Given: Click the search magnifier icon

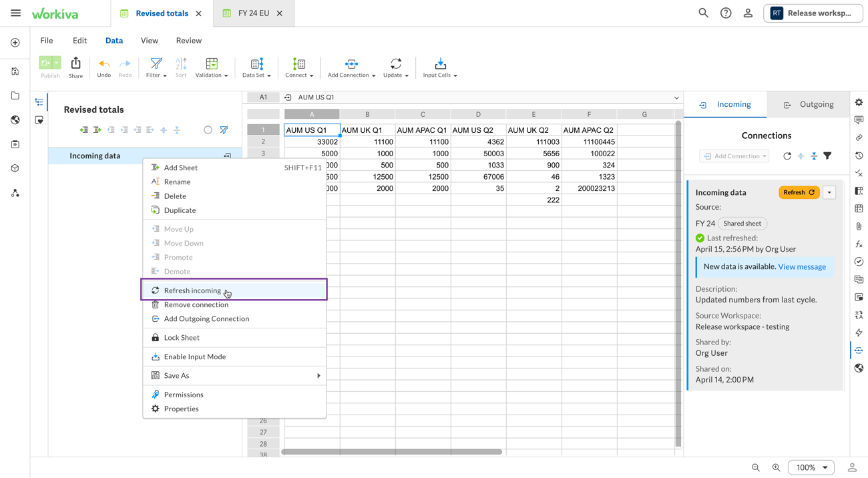Looking at the screenshot, I should (x=703, y=13).
